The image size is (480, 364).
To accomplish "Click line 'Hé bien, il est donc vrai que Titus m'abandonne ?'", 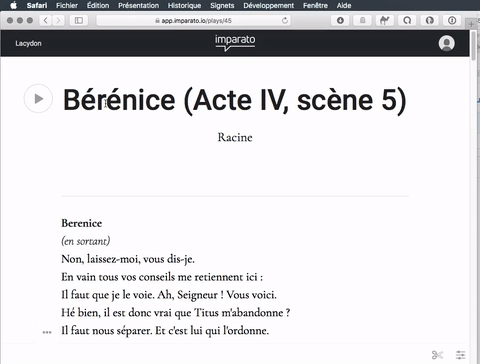I will coord(176,313).
